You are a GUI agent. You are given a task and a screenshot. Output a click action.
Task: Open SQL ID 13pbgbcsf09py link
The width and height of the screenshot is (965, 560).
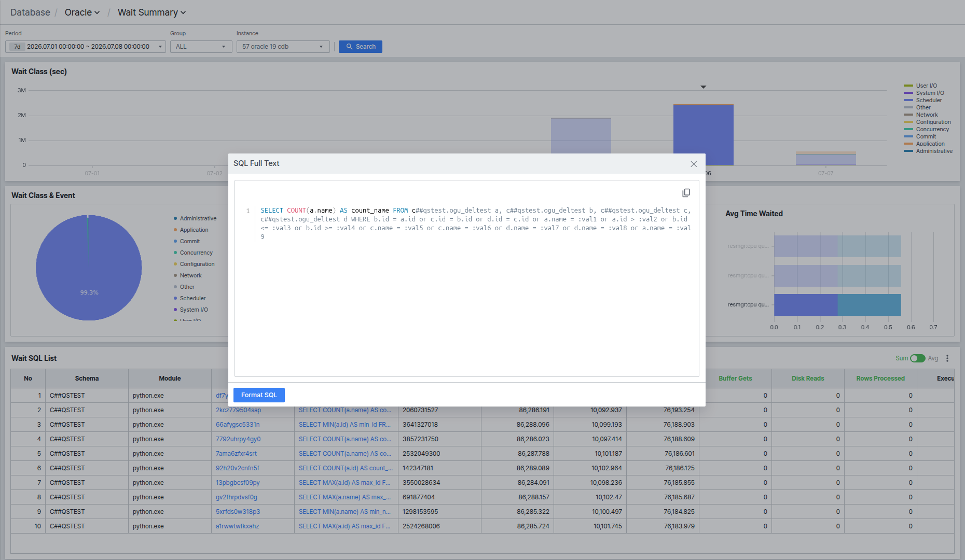[238, 483]
